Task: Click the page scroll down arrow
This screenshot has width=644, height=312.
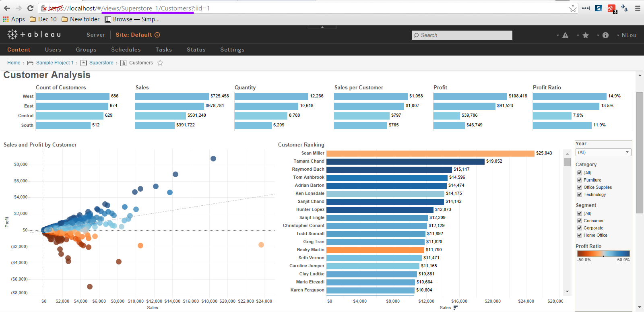Action: coord(640,308)
